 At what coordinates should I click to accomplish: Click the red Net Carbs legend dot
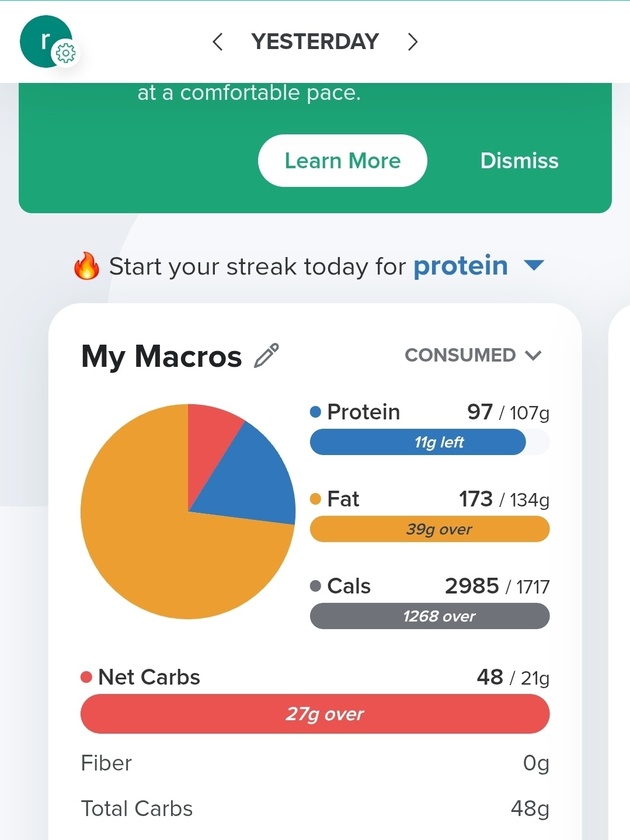[x=86, y=677]
